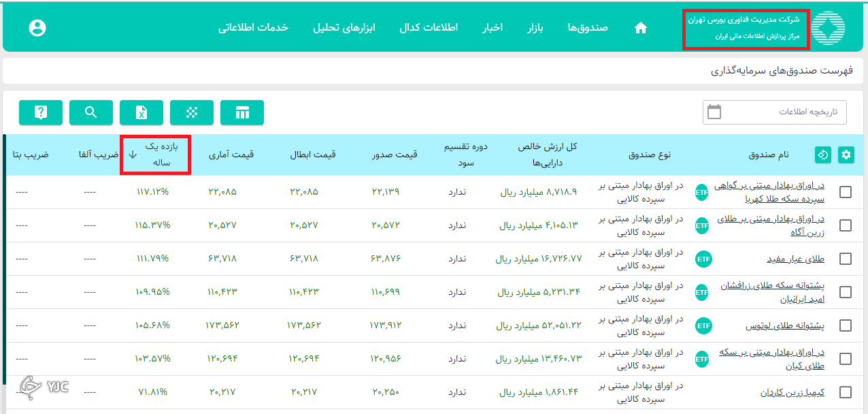Screen dimensions: 868x414
Task: Open the اخبار menu item
Action: click(493, 28)
